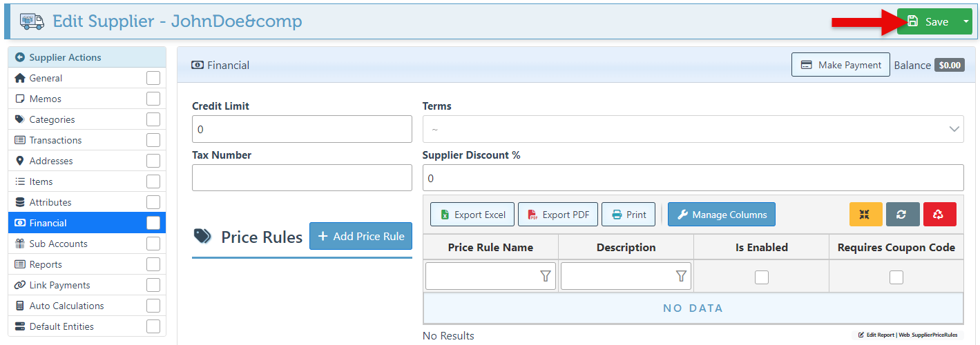Click the Add Price Rule button
The height and width of the screenshot is (345, 980).
[x=361, y=236]
